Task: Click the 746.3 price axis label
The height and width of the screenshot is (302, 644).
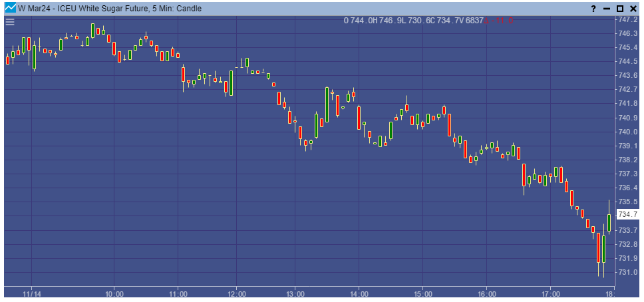Action: click(x=627, y=33)
